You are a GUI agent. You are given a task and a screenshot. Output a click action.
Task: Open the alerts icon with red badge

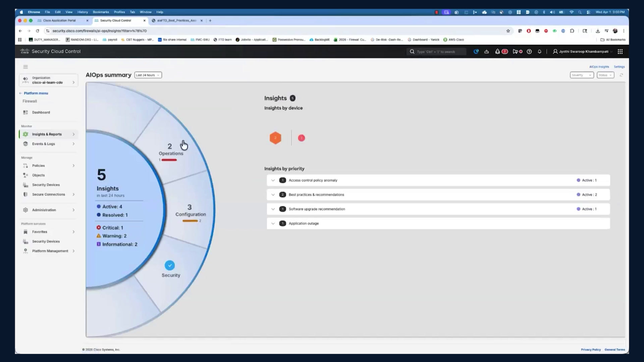(501, 52)
